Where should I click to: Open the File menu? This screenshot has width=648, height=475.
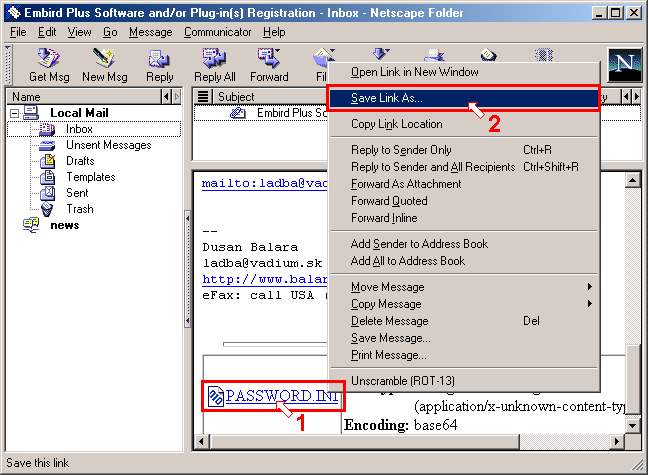click(18, 32)
